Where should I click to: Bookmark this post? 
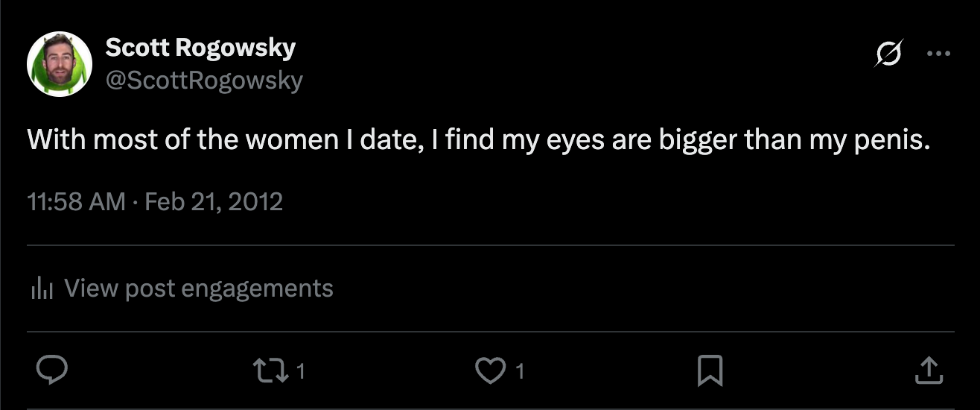coord(710,370)
